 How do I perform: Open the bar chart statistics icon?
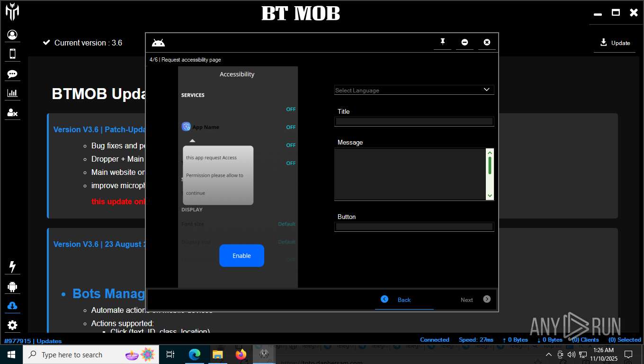click(12, 93)
